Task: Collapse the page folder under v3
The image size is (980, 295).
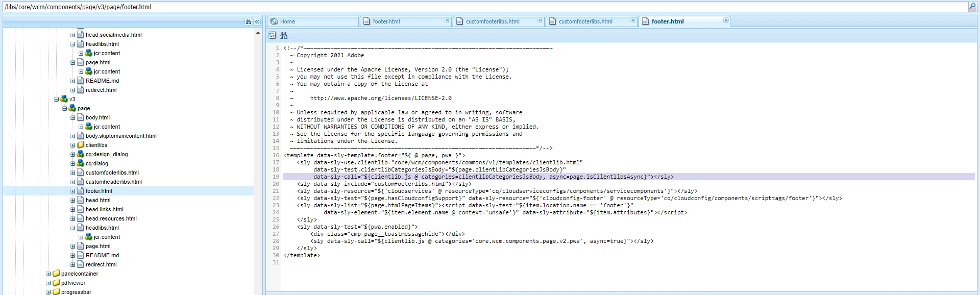Action: pos(65,108)
